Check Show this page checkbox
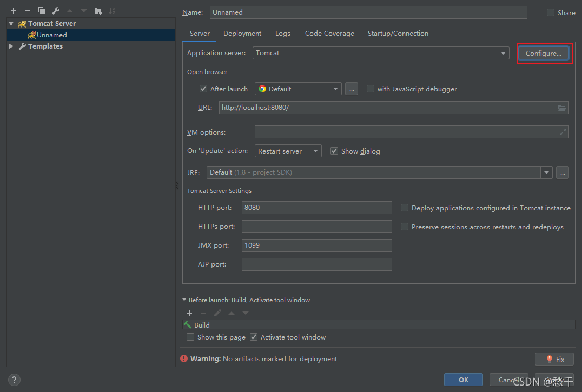This screenshot has height=392, width=582. pyautogui.click(x=190, y=337)
